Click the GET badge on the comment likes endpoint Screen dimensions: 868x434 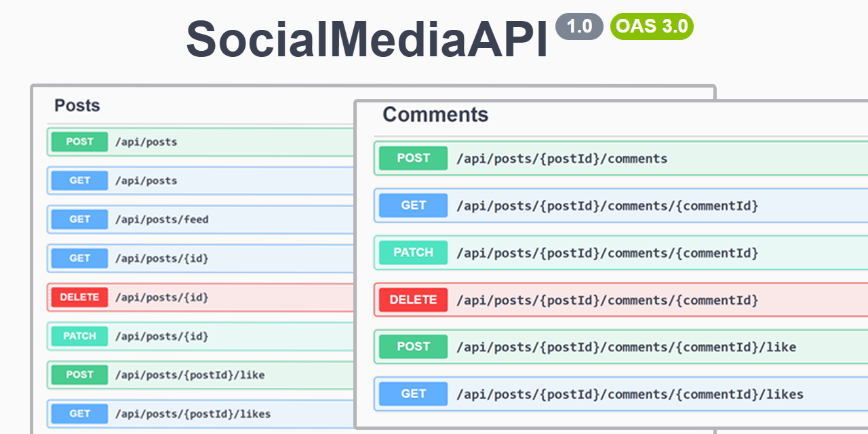click(x=412, y=394)
